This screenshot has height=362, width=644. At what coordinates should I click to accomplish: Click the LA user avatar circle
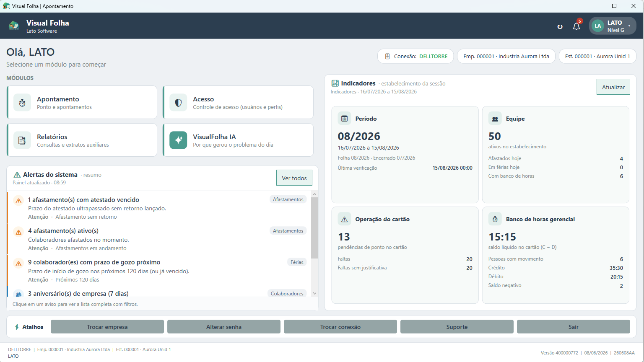point(597,26)
